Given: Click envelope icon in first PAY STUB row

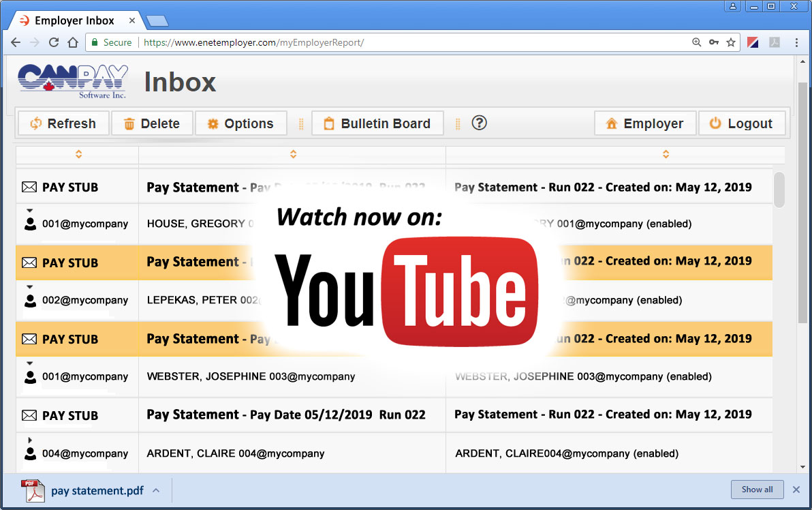Looking at the screenshot, I should 29,187.
